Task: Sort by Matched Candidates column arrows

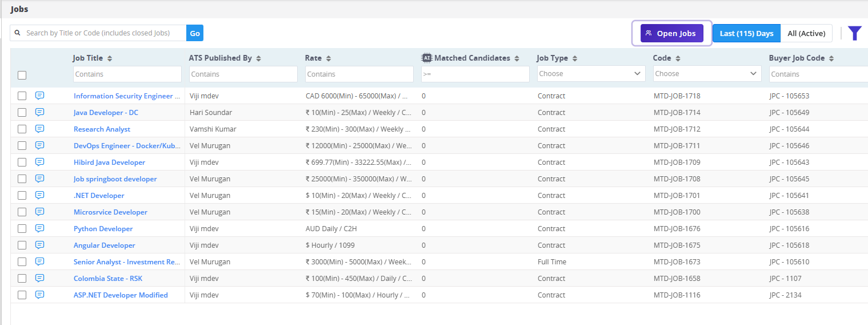Action: click(x=517, y=58)
